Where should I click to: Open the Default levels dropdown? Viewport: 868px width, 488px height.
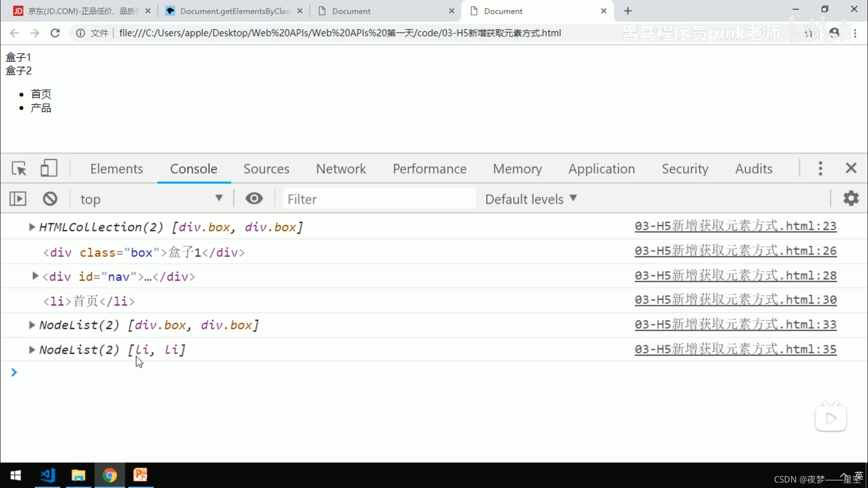click(531, 199)
